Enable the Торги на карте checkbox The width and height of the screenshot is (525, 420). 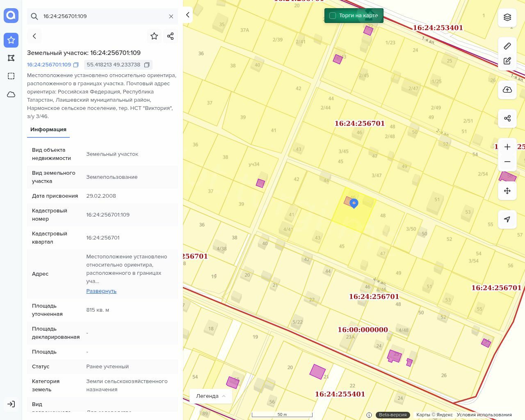(333, 16)
